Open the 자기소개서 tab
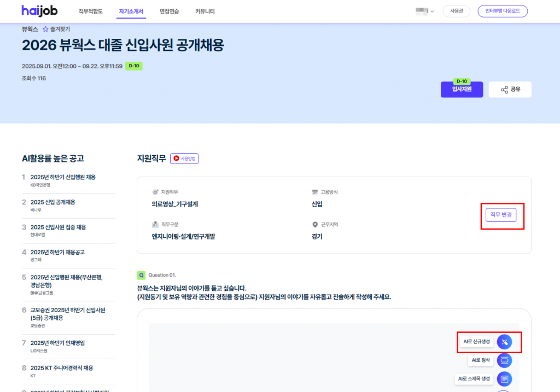 point(131,11)
